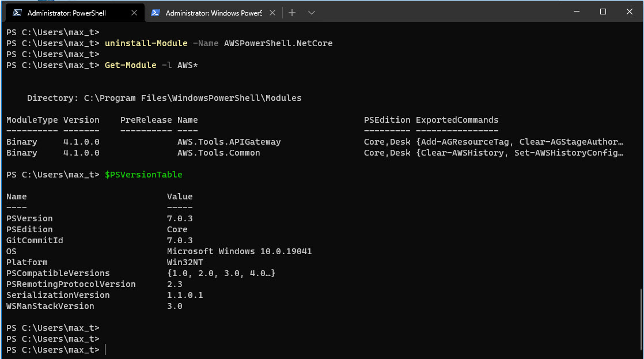Image resolution: width=644 pixels, height=359 pixels.
Task: Select the AWS.Tools.APIGateway module name
Action: point(229,141)
